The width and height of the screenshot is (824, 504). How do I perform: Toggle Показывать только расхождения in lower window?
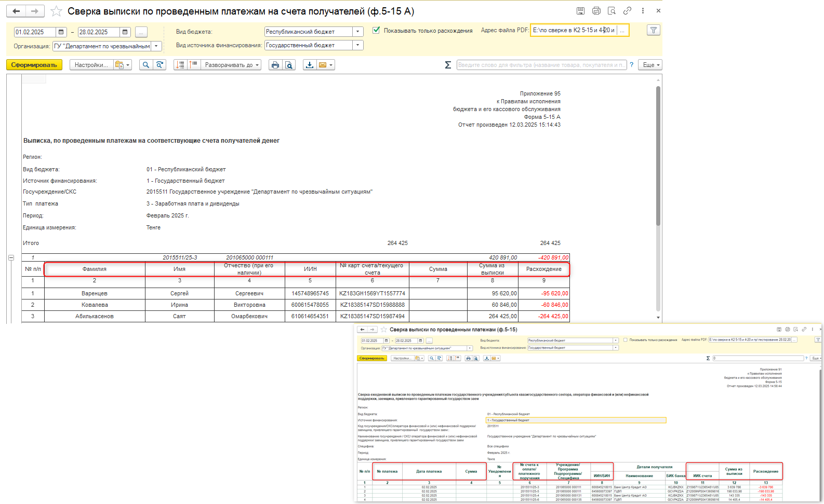pos(626,340)
